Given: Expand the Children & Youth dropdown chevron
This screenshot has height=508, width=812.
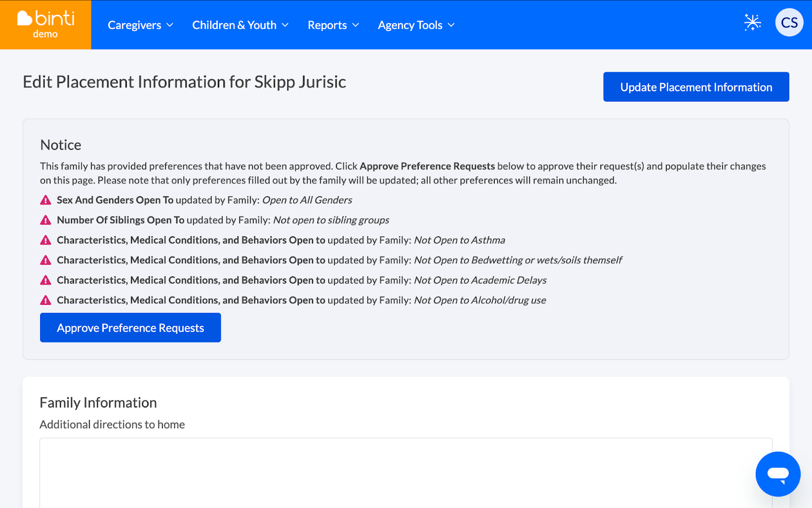Looking at the screenshot, I should [x=285, y=25].
